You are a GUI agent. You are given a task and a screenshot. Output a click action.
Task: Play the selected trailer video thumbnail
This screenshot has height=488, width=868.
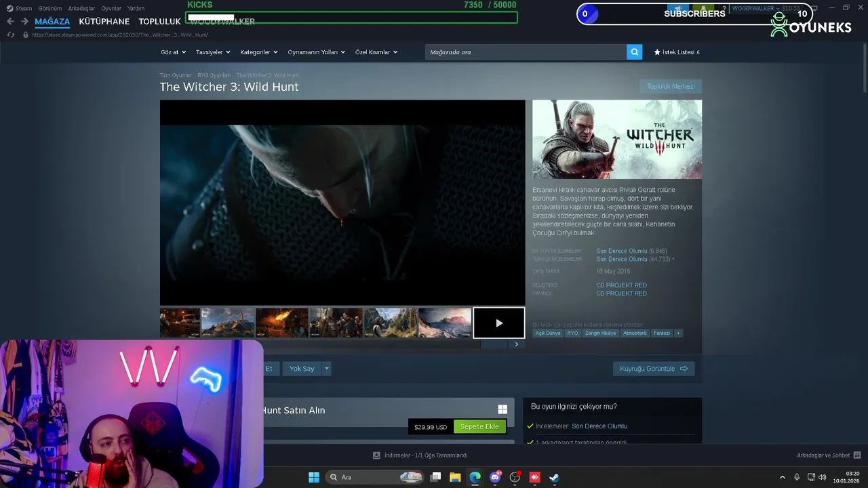[499, 323]
